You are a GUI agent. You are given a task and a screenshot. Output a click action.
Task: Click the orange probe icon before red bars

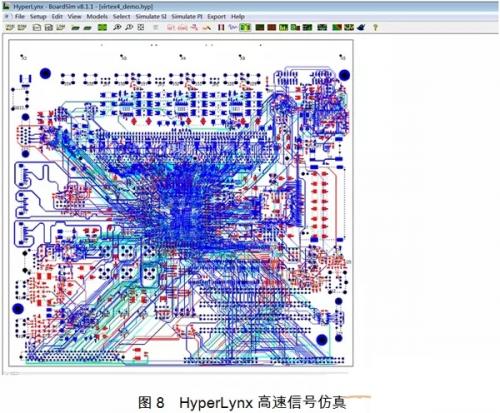click(207, 27)
